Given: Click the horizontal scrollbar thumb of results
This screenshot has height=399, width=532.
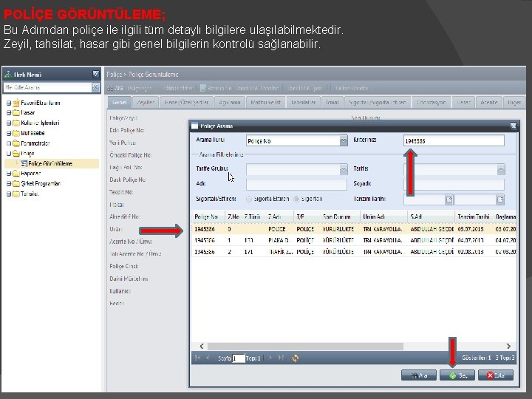Looking at the screenshot, I should (x=305, y=346).
